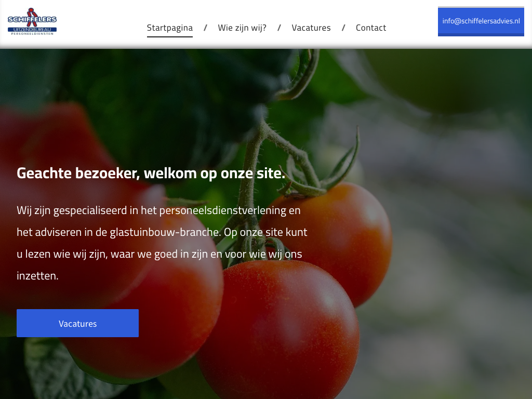This screenshot has width=532, height=399.
Task: Navigate to the Contact page
Action: click(371, 28)
